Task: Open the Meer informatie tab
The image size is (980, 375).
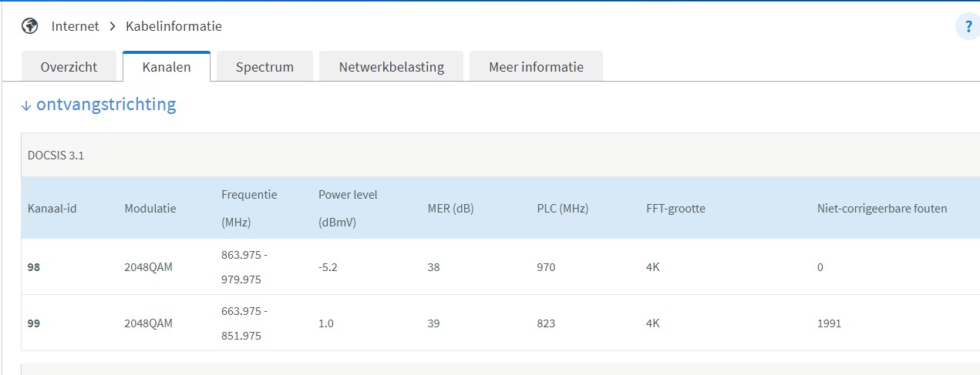Action: click(x=536, y=67)
